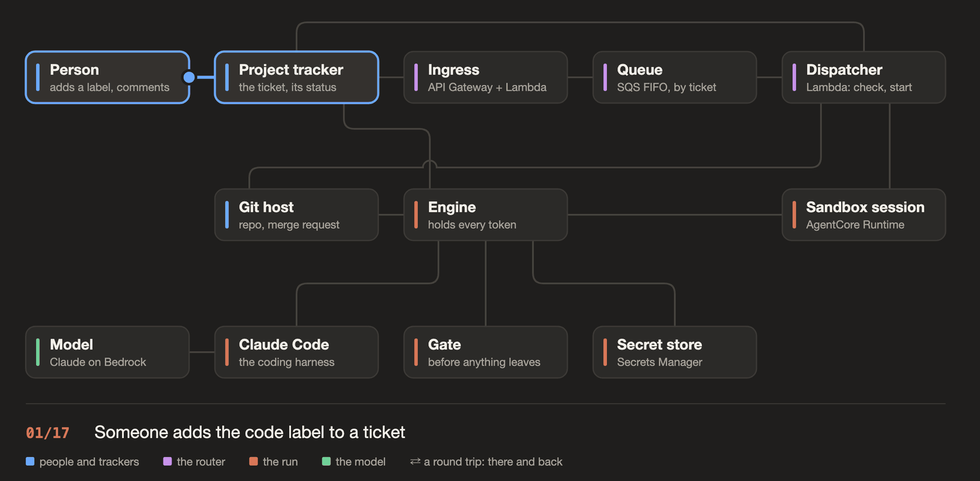The height and width of the screenshot is (481, 980).
Task: Click 'people and trackers' legend label
Action: tap(89, 462)
